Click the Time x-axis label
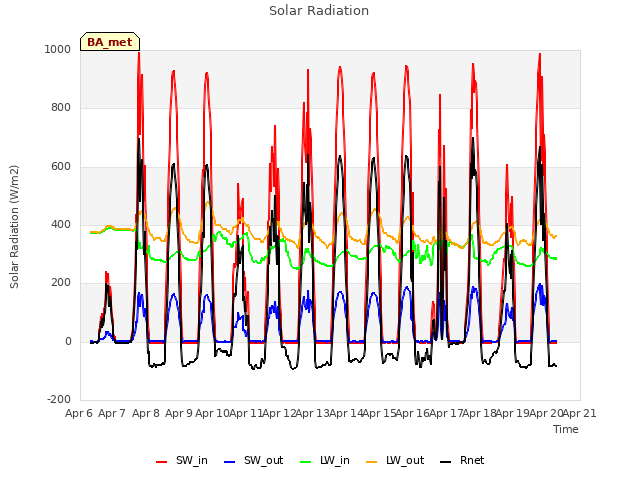640x480 pixels. [x=566, y=429]
